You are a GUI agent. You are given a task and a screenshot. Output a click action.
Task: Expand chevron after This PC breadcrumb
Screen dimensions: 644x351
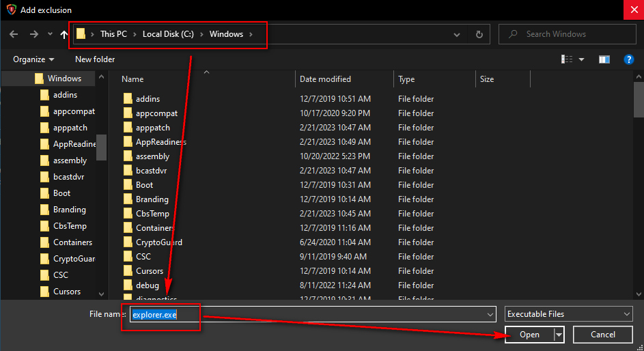(135, 34)
